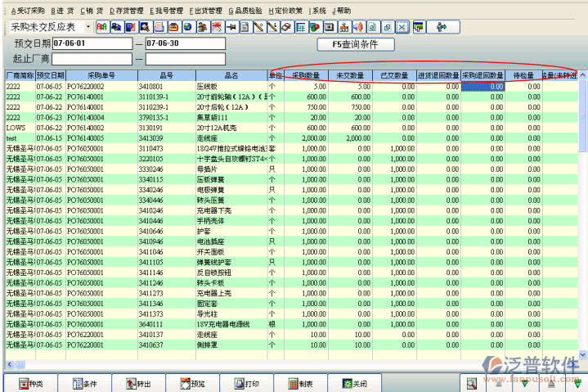Image resolution: width=588 pixels, height=392 pixels.
Task: Click the first 起止厂商 vendor field
Action: click(x=92, y=58)
